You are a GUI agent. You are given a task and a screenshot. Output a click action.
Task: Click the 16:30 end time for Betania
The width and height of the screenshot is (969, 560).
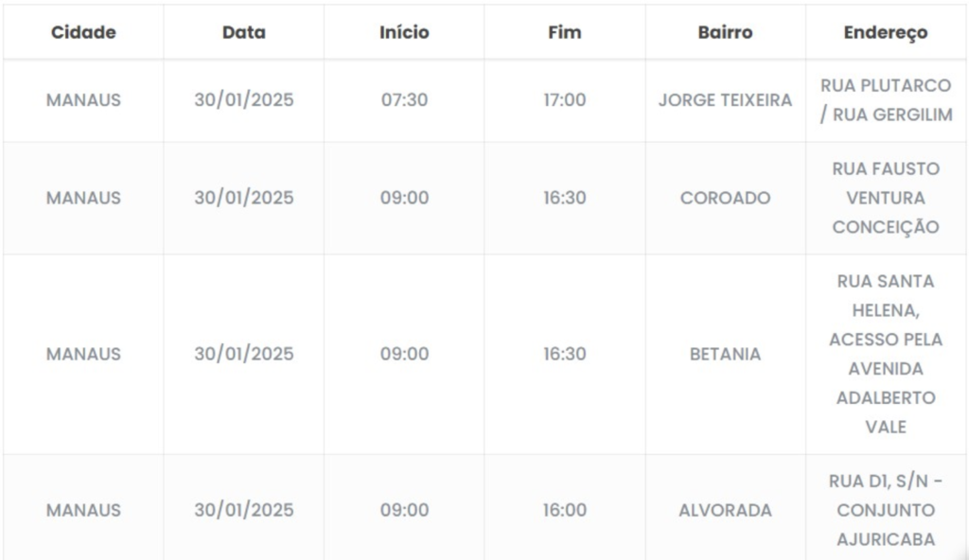pyautogui.click(x=564, y=355)
